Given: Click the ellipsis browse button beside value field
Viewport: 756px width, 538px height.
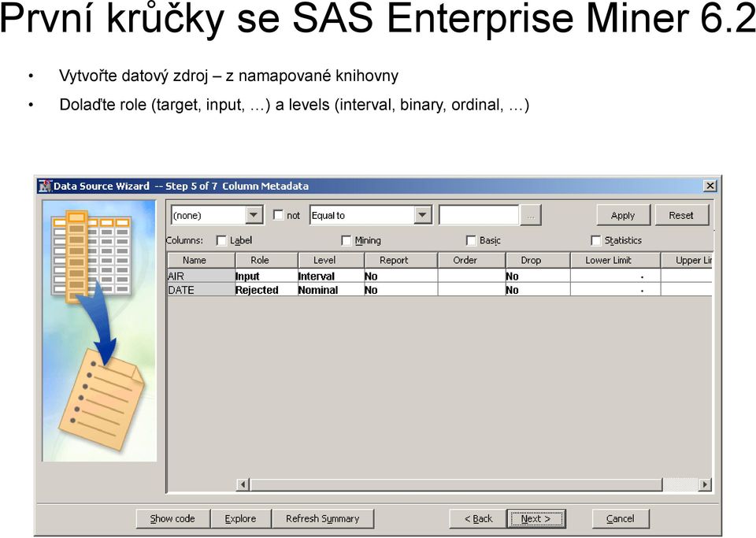Looking at the screenshot, I should 530,215.
